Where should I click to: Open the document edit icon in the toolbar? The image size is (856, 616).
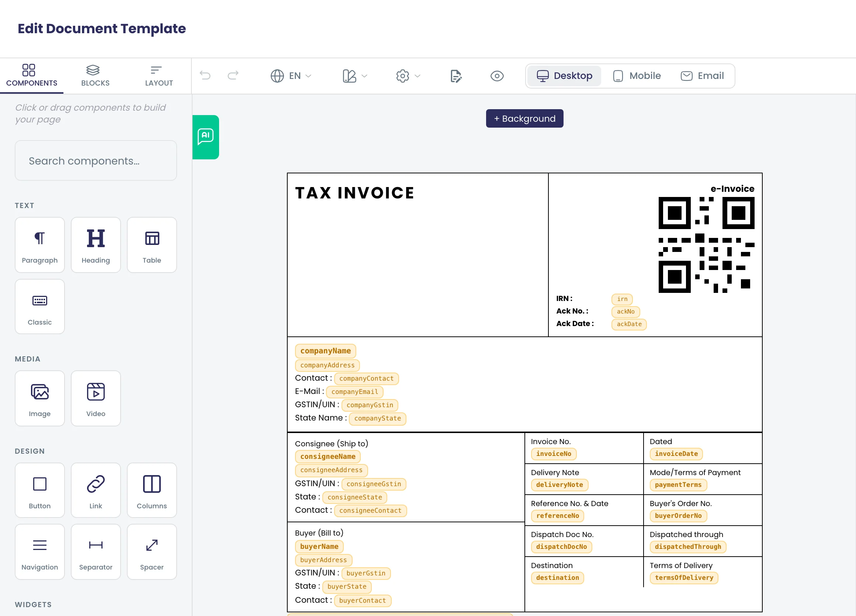coord(456,76)
